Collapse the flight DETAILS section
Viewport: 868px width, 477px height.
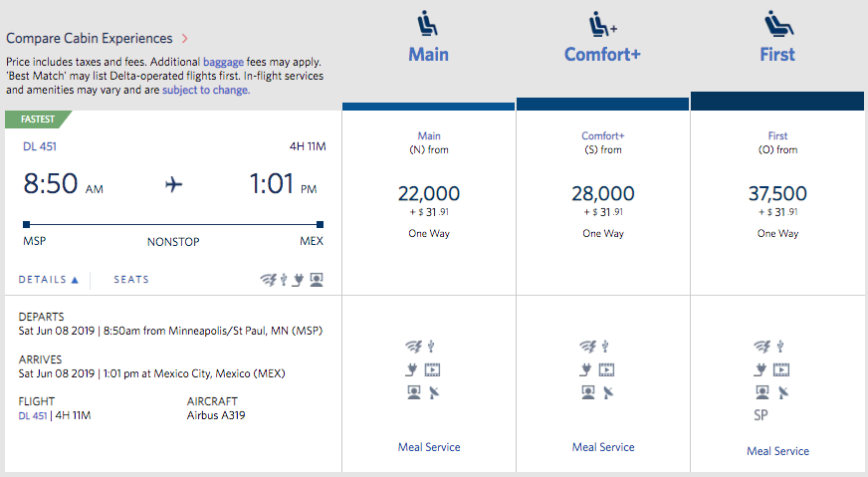point(48,280)
